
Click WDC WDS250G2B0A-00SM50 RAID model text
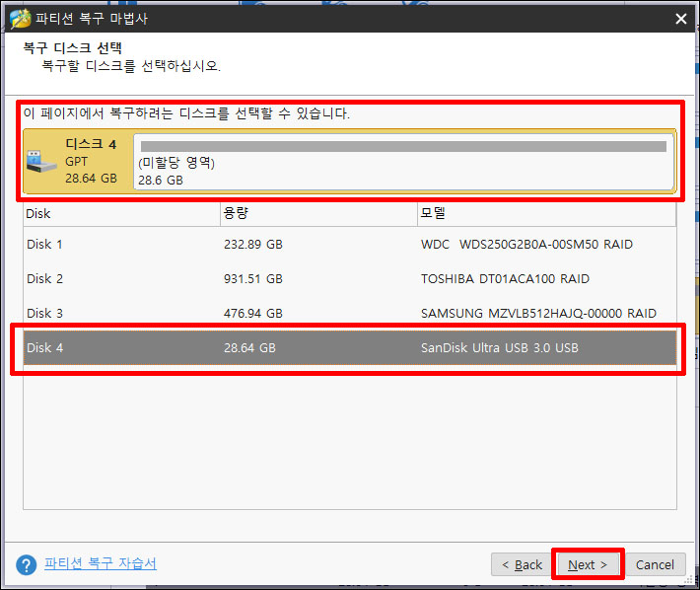click(526, 245)
